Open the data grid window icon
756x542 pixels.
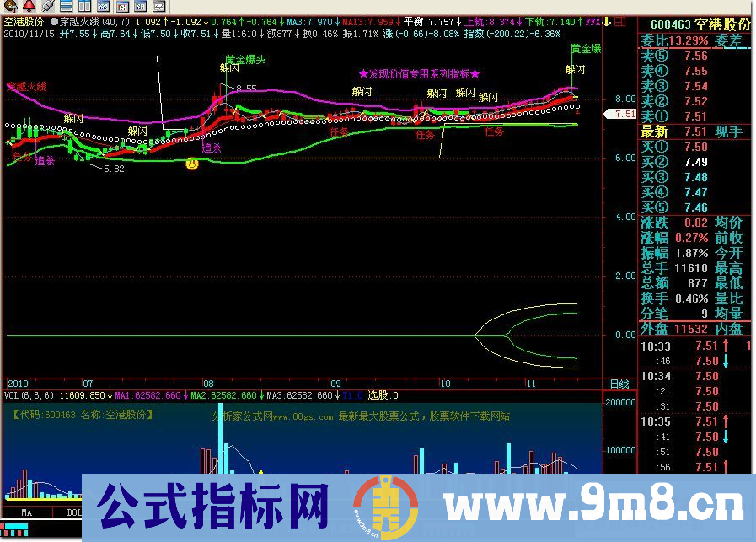point(140,6)
